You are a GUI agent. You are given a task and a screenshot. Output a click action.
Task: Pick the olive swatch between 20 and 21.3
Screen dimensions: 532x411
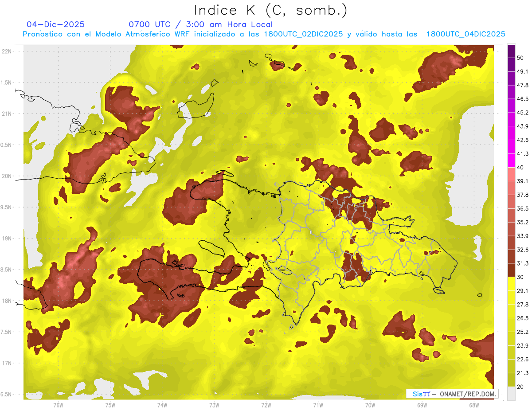coord(511,380)
